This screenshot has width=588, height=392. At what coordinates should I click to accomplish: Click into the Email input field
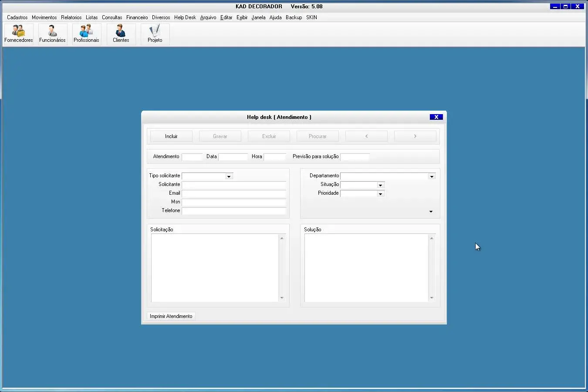pyautogui.click(x=233, y=193)
